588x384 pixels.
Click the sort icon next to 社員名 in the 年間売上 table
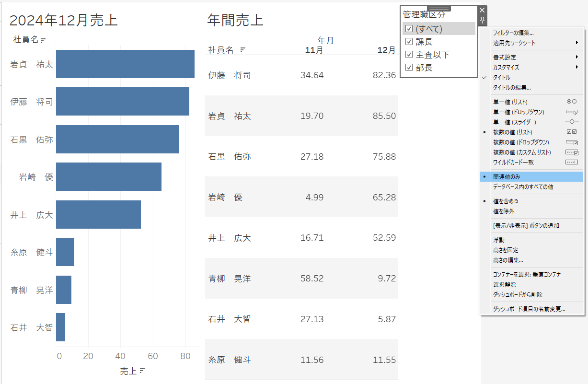click(242, 50)
